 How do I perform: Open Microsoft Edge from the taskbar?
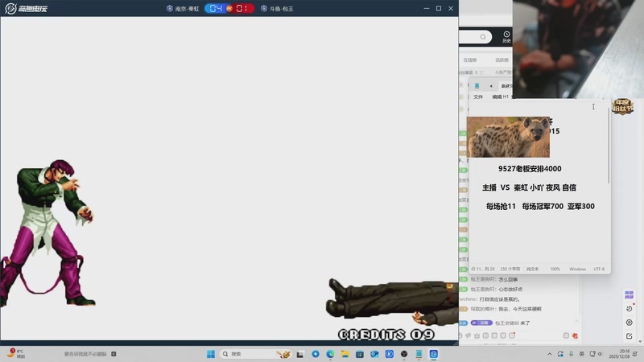pos(330,354)
